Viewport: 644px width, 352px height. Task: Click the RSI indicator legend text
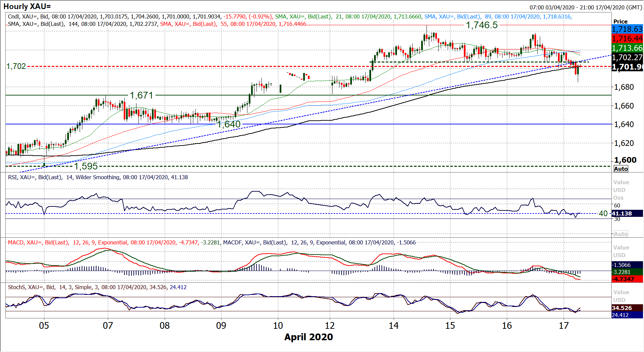tap(98, 177)
